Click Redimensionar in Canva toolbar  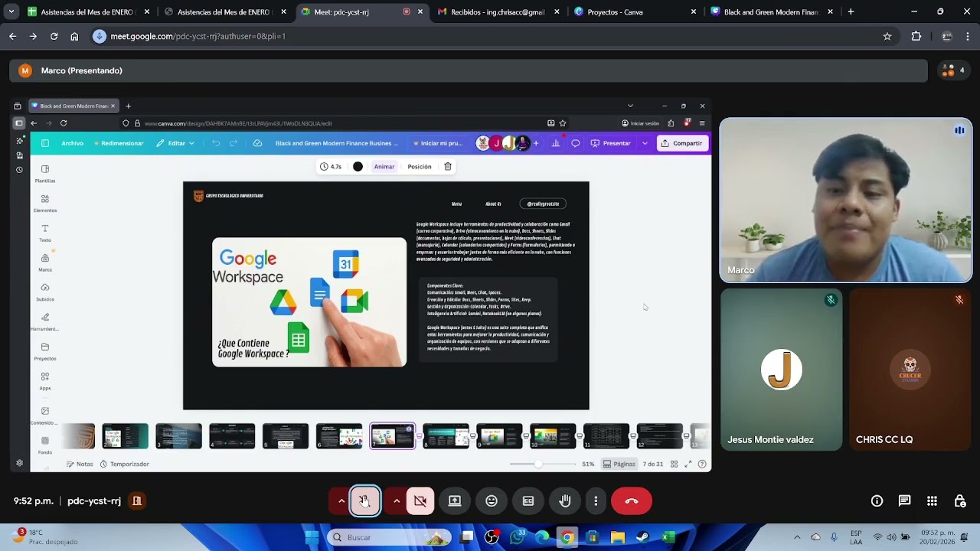(119, 143)
